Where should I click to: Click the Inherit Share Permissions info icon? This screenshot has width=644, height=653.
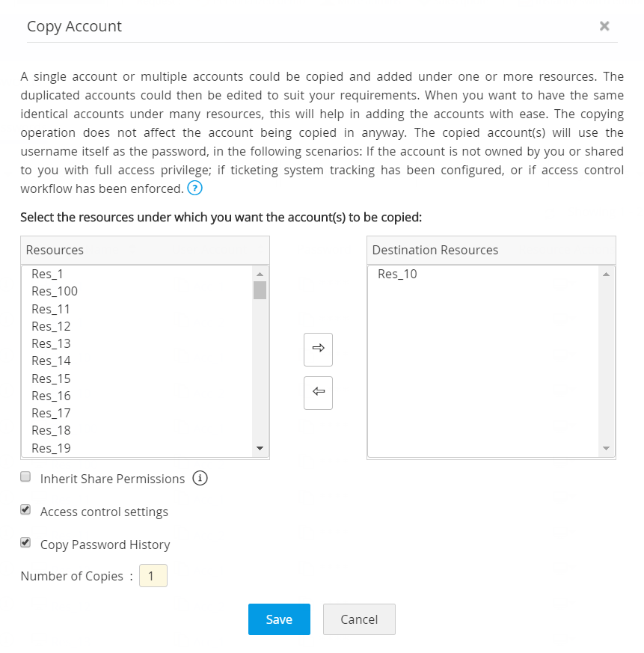coord(200,478)
